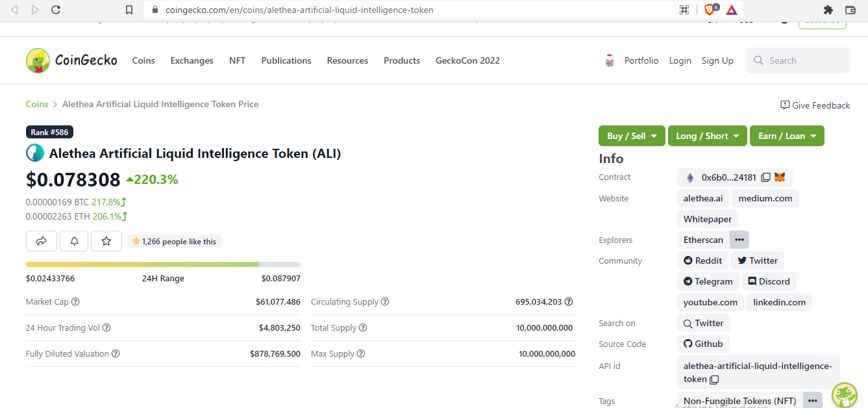868x408 pixels.
Task: Open Circulating Supply label info icon
Action: [385, 302]
